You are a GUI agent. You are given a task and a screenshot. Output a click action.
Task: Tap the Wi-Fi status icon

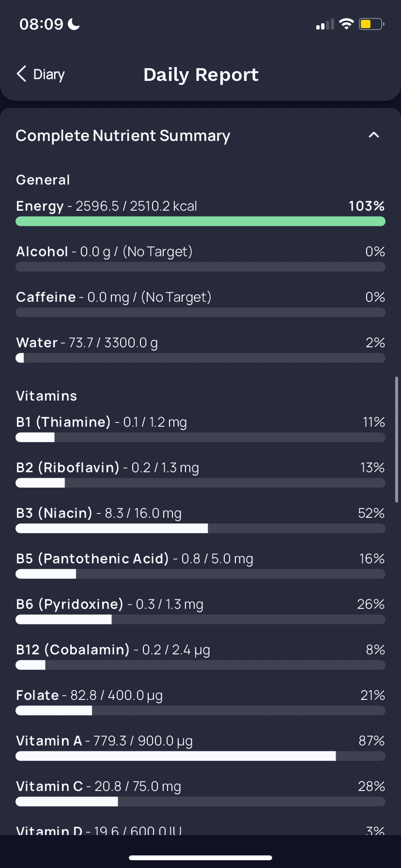tap(346, 24)
